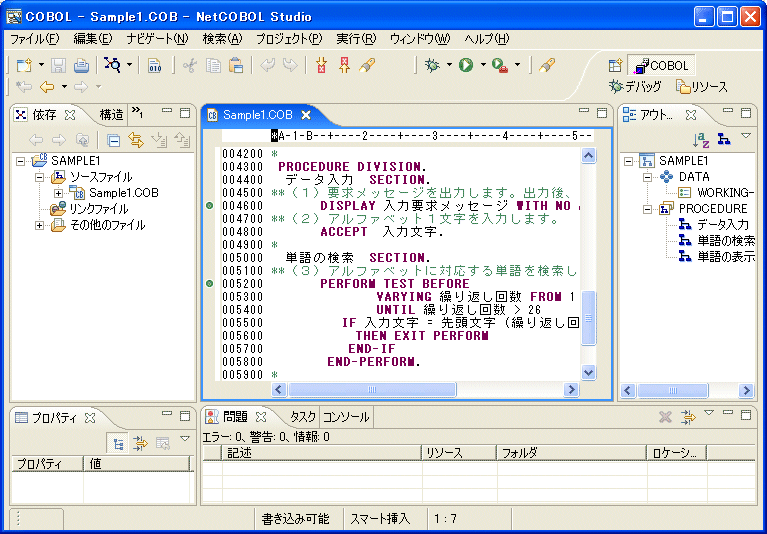Image resolution: width=767 pixels, height=534 pixels.
Task: Click the Save toolbar icon
Action: tap(59, 65)
